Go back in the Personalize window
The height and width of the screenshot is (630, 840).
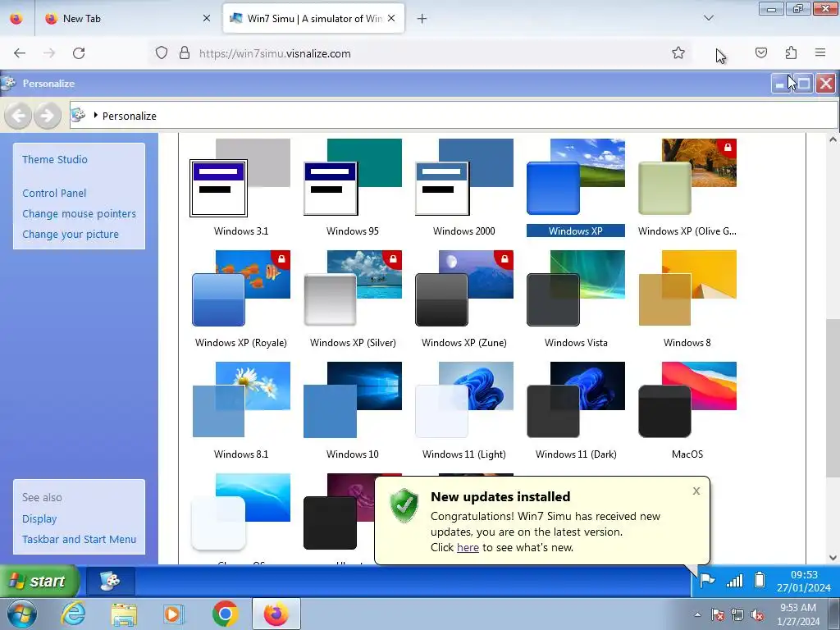pos(18,115)
